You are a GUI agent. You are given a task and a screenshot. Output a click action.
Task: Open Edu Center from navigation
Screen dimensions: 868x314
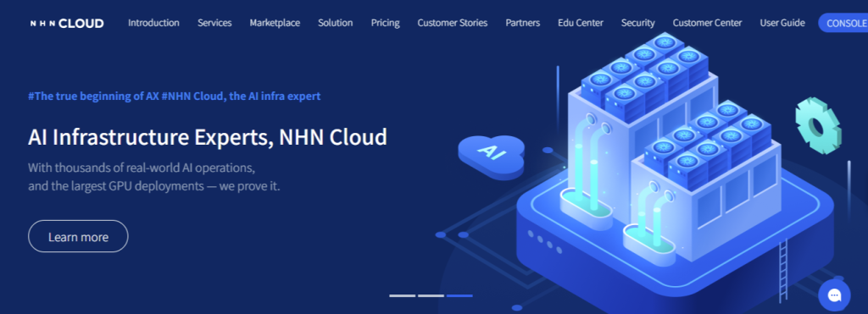(x=581, y=23)
